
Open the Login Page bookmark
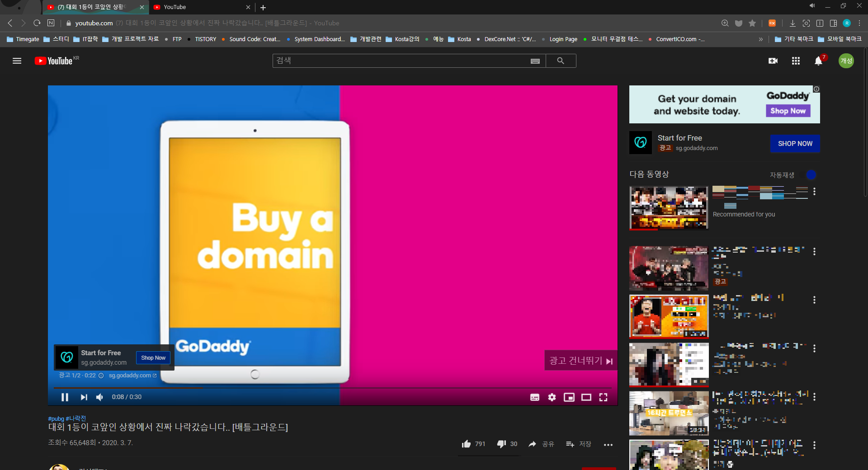pos(559,39)
